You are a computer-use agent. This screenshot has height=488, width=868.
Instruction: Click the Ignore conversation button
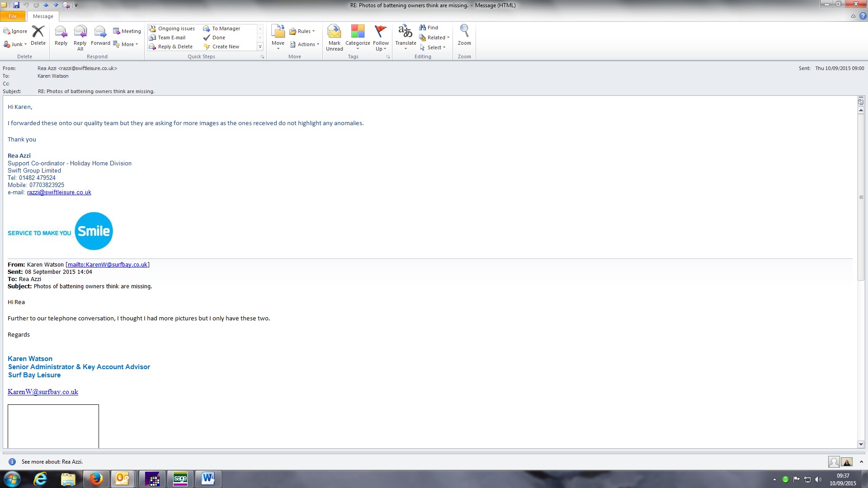[x=15, y=31]
